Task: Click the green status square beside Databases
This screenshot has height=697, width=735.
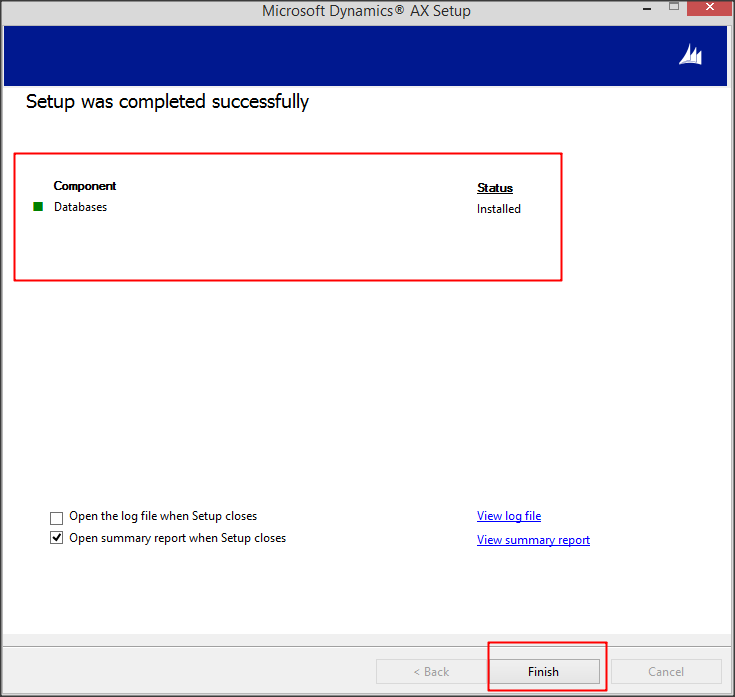Action: coord(38,207)
